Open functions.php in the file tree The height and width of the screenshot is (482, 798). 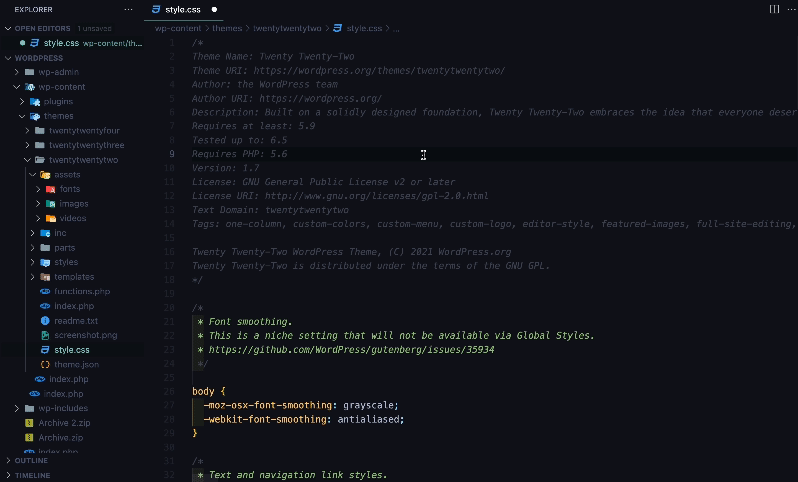coord(82,291)
